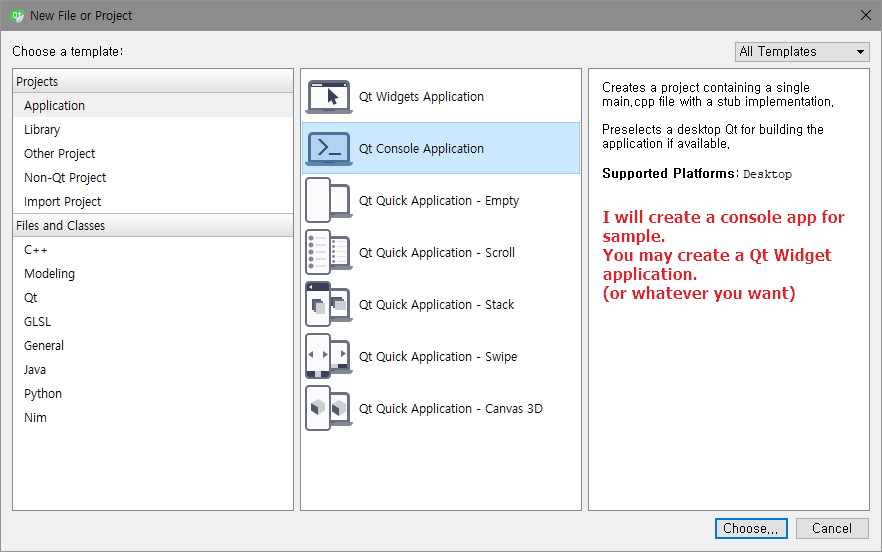
Task: Click the Qt Creator logo in title bar
Action: 17,15
